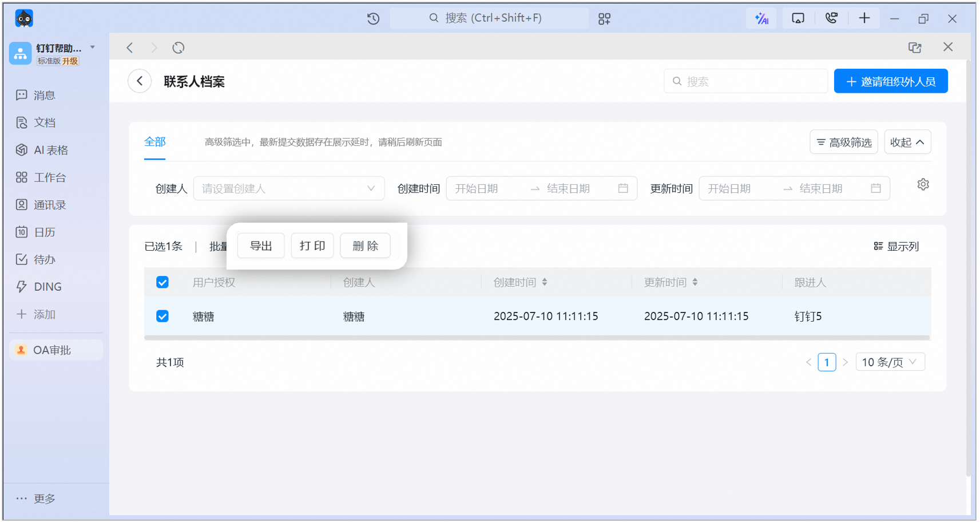This screenshot has height=522, width=980.
Task: Refresh the page with reload icon
Action: tap(178, 48)
